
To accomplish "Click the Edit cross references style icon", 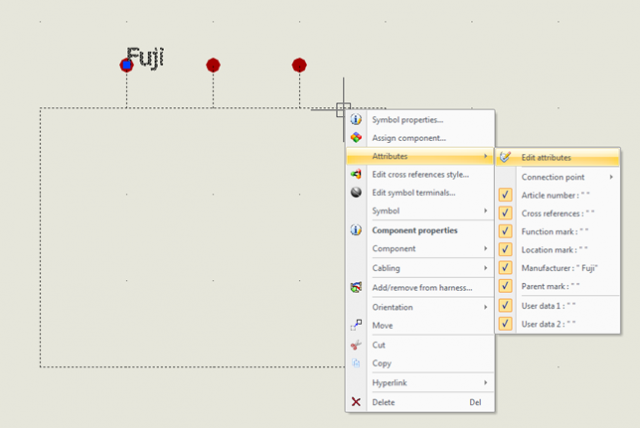I will coord(356,174).
